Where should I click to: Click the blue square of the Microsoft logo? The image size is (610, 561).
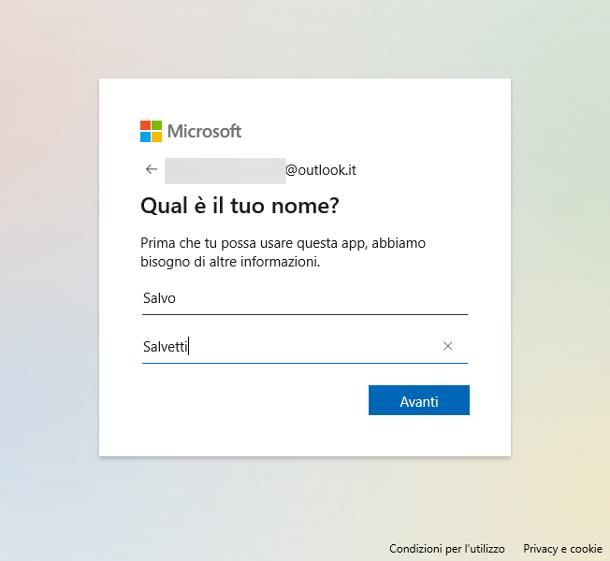coord(145,137)
